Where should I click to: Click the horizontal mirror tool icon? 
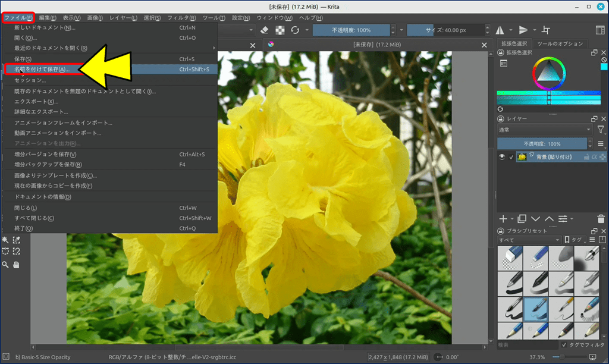tap(500, 30)
